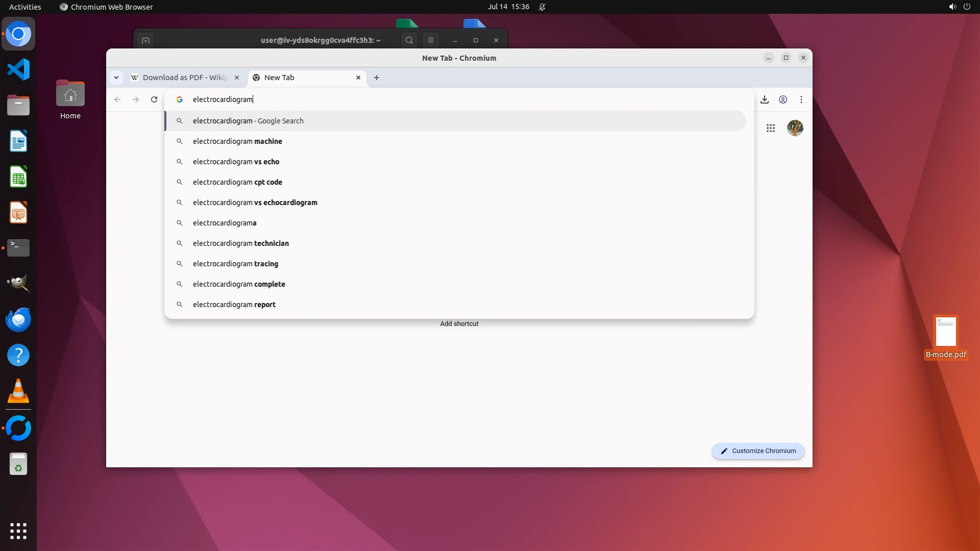This screenshot has height=551, width=980.
Task: Open the Chromium downloads icon
Action: coord(764,99)
